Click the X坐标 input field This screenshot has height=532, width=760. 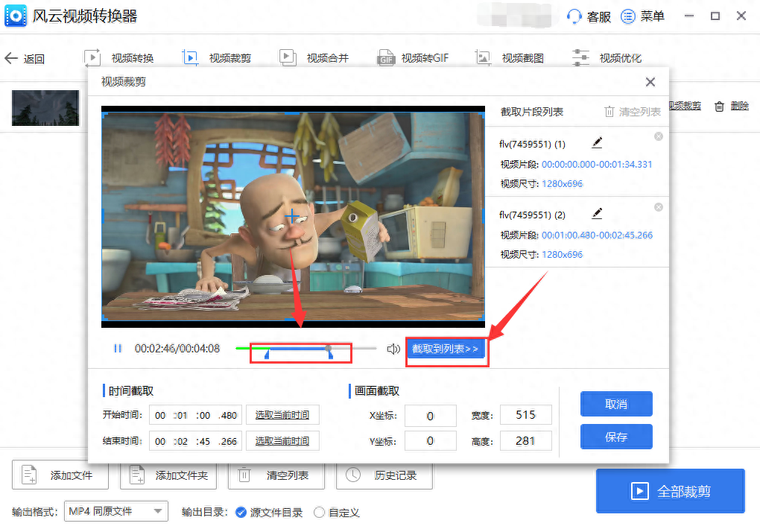coord(431,416)
